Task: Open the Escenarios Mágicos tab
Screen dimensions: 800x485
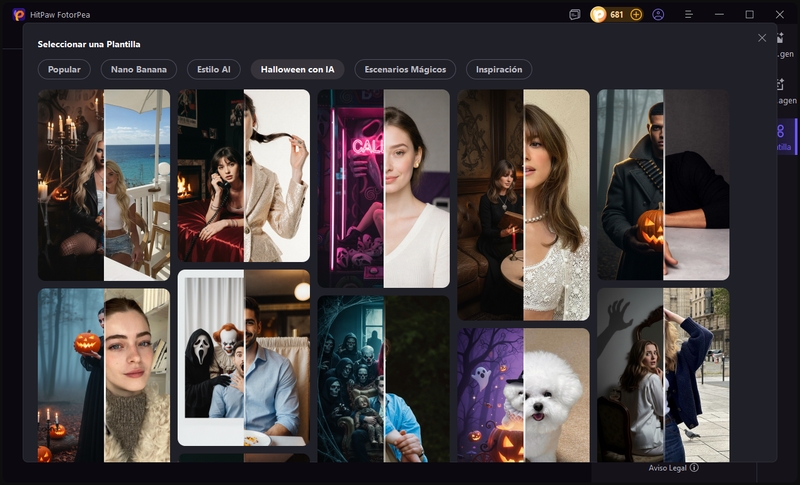Action: (x=405, y=70)
